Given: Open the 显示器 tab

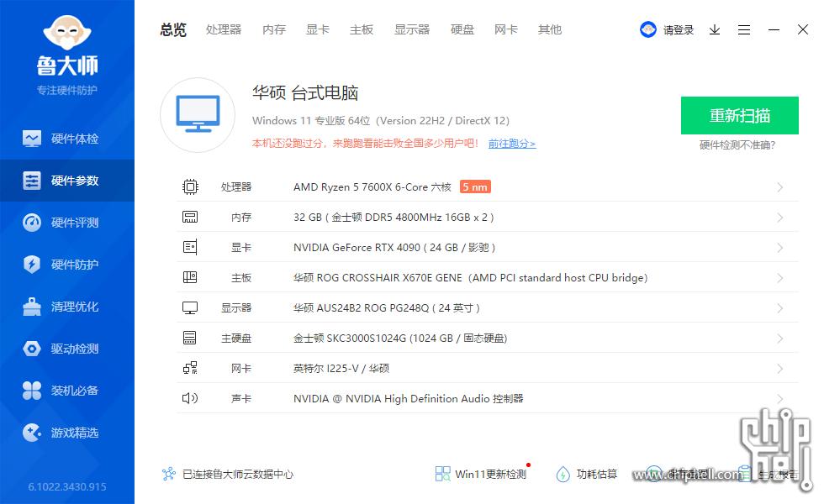Looking at the screenshot, I should tap(412, 29).
